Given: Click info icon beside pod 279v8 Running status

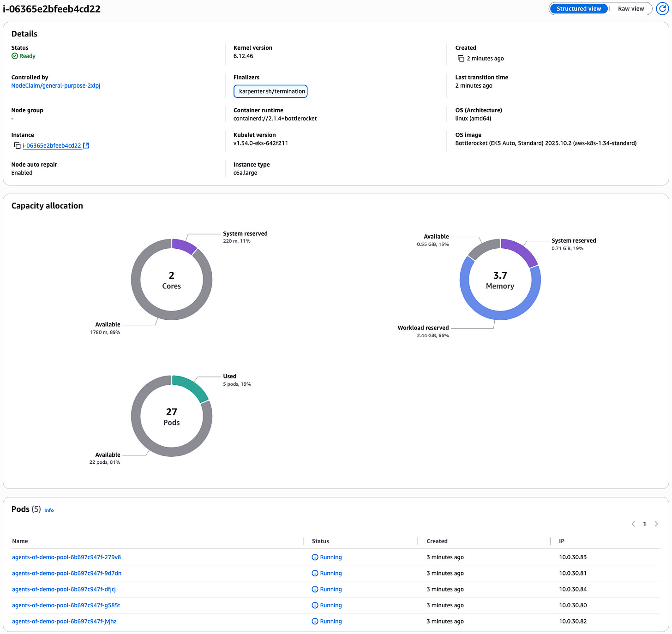Looking at the screenshot, I should click(314, 557).
